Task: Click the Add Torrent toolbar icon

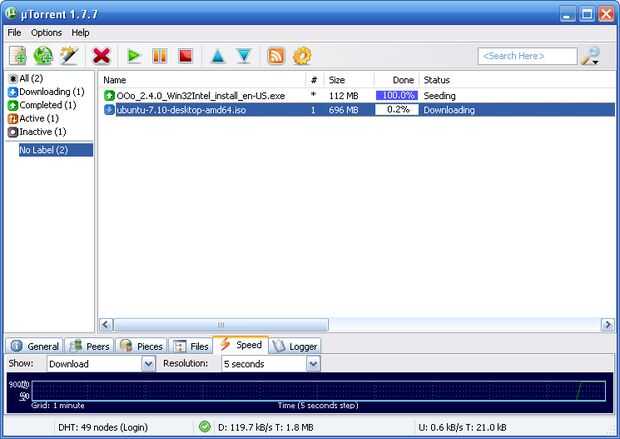Action: (18, 56)
